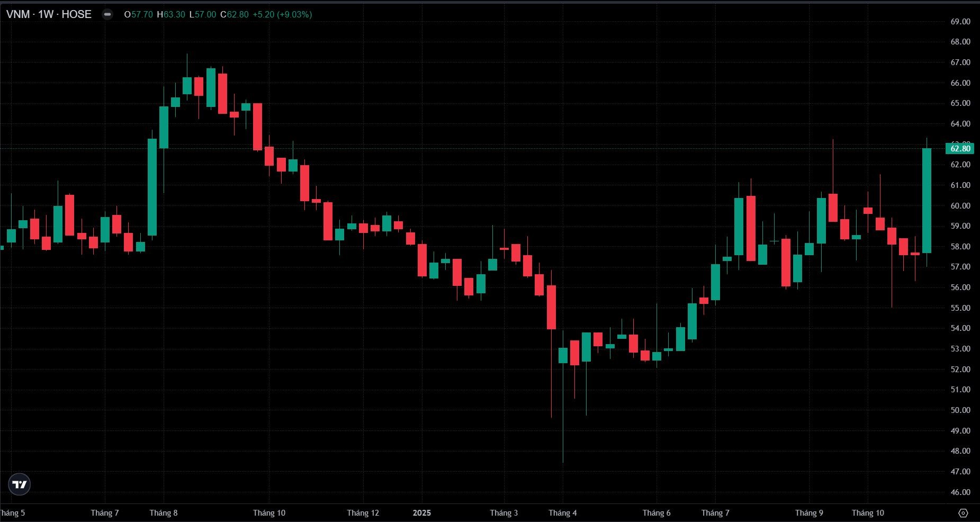This screenshot has height=522, width=980.
Task: Click the high value H63.30 in legend
Action: (171, 14)
